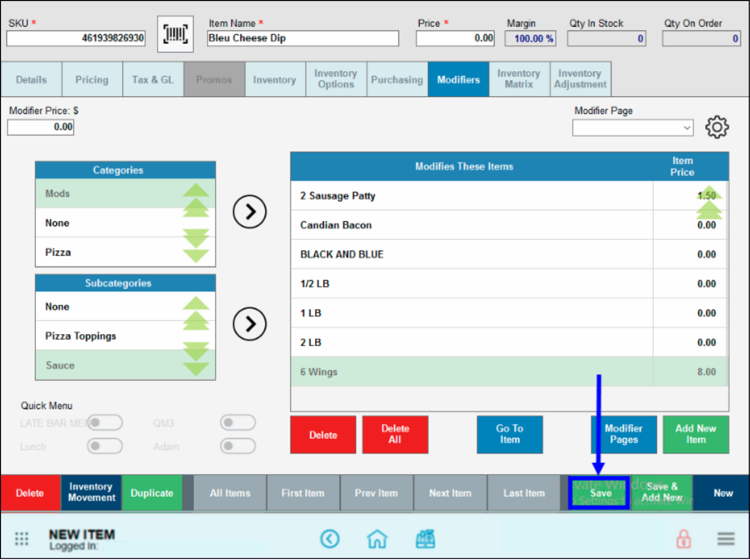Screen dimensions: 750x560
Task: Click the Modifier Price input field
Action: [x=41, y=127]
